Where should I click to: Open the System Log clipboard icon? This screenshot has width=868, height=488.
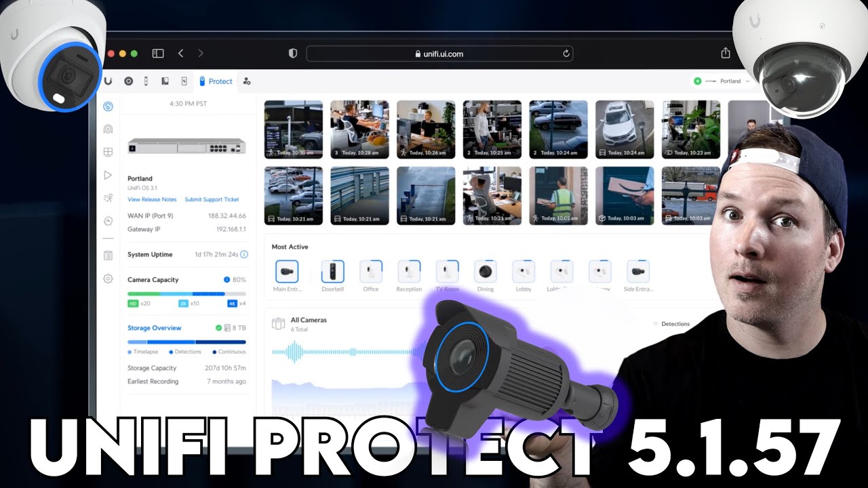[108, 256]
